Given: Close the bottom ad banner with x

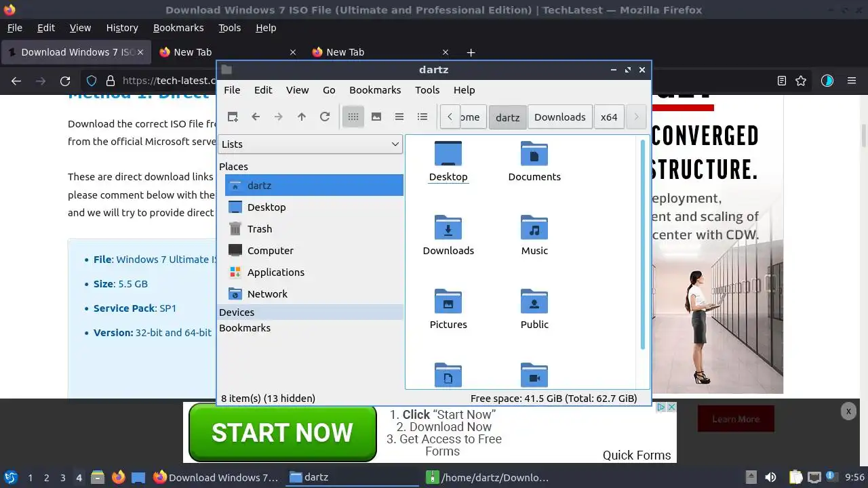Looking at the screenshot, I should coord(848,411).
